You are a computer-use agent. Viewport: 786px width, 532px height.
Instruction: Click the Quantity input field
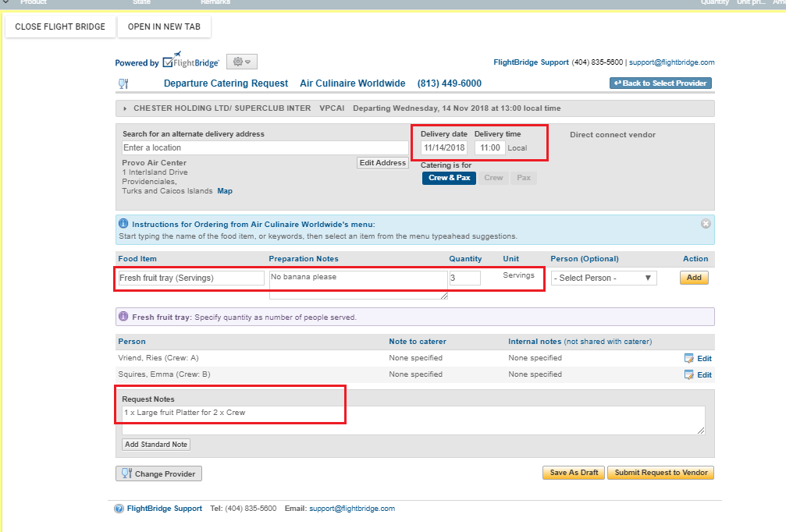point(465,278)
